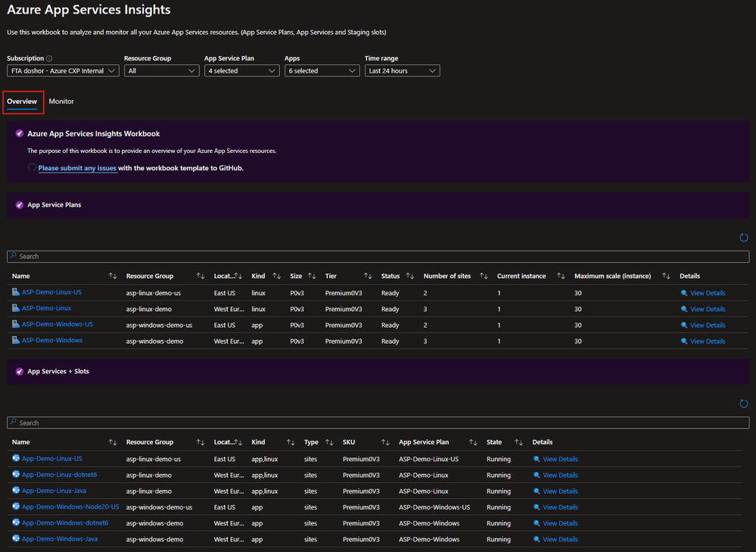Open the Subscription dropdown
The width and height of the screenshot is (756, 552).
[63, 70]
